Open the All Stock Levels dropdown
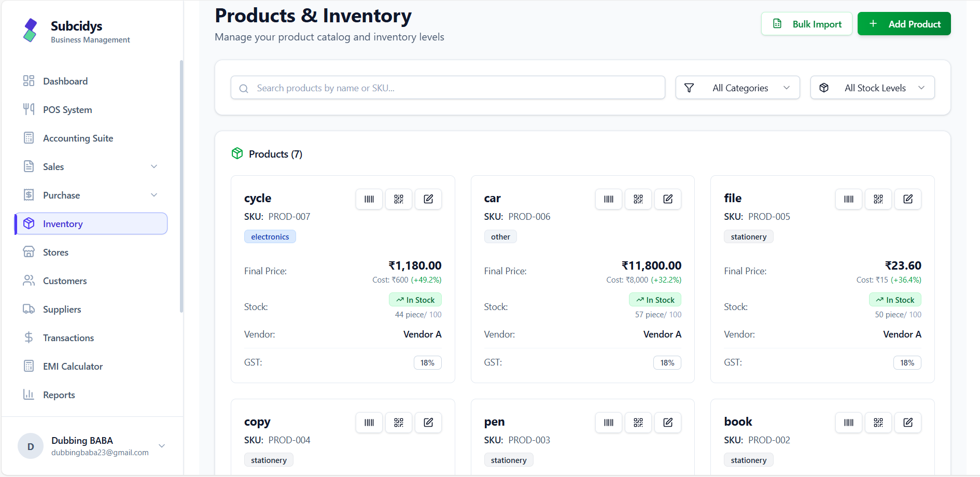Viewport: 980px width, 477px height. pyautogui.click(x=872, y=88)
